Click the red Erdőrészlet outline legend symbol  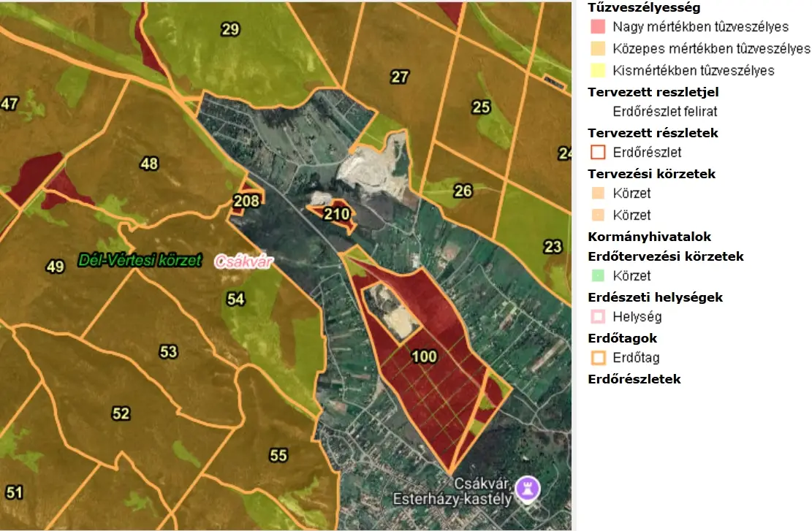click(x=599, y=153)
